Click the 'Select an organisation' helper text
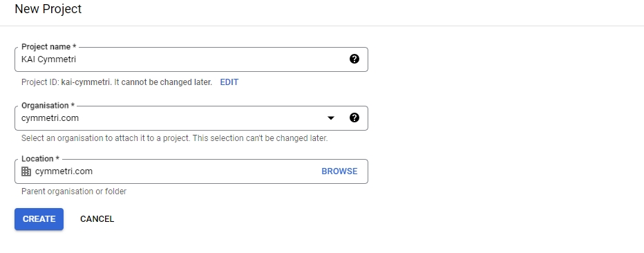Image resolution: width=644 pixels, height=253 pixels. pos(175,138)
